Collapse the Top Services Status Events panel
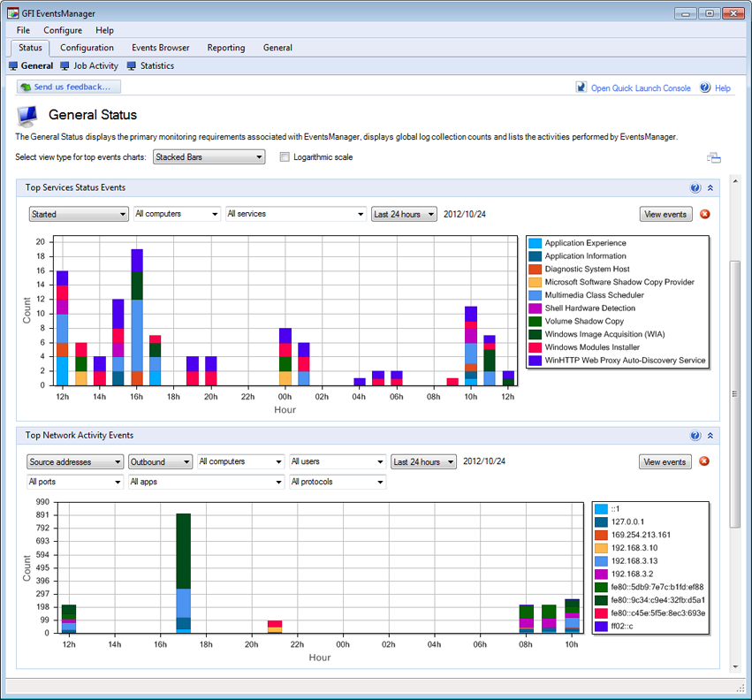Image resolution: width=752 pixels, height=700 pixels. [710, 188]
